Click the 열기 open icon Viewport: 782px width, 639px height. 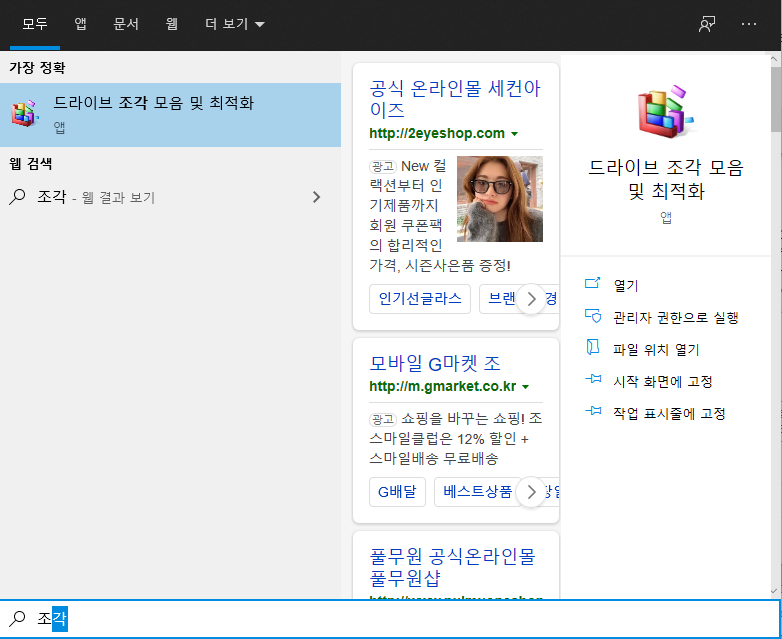592,283
